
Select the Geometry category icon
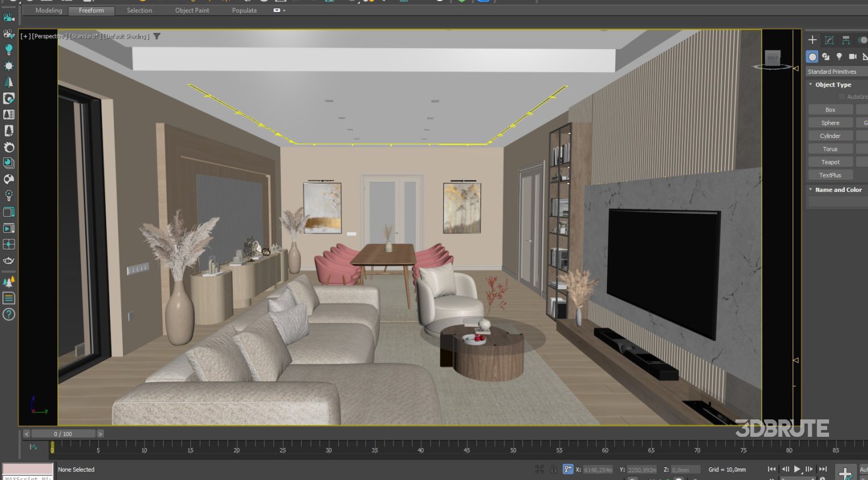point(812,56)
